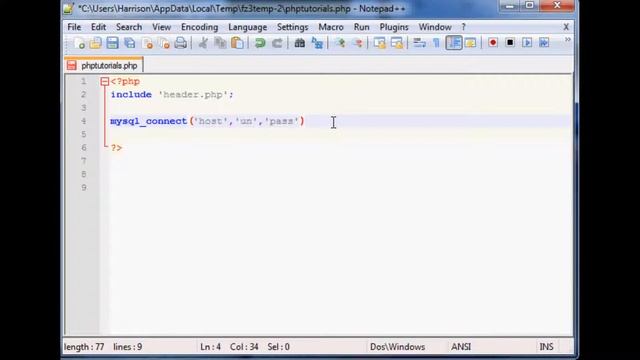The width and height of the screenshot is (640, 360).
Task: Click the mysql_connect function text
Action: [x=149, y=121]
